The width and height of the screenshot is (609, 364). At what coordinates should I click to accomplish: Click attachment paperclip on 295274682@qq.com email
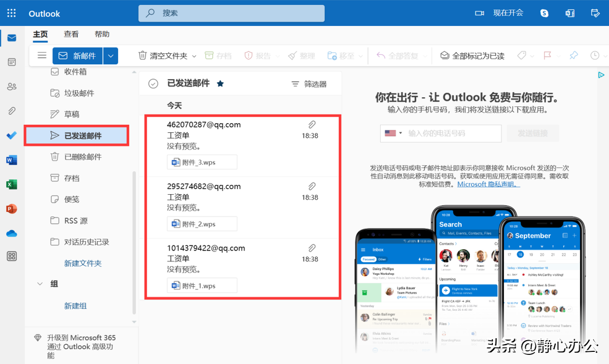312,187
